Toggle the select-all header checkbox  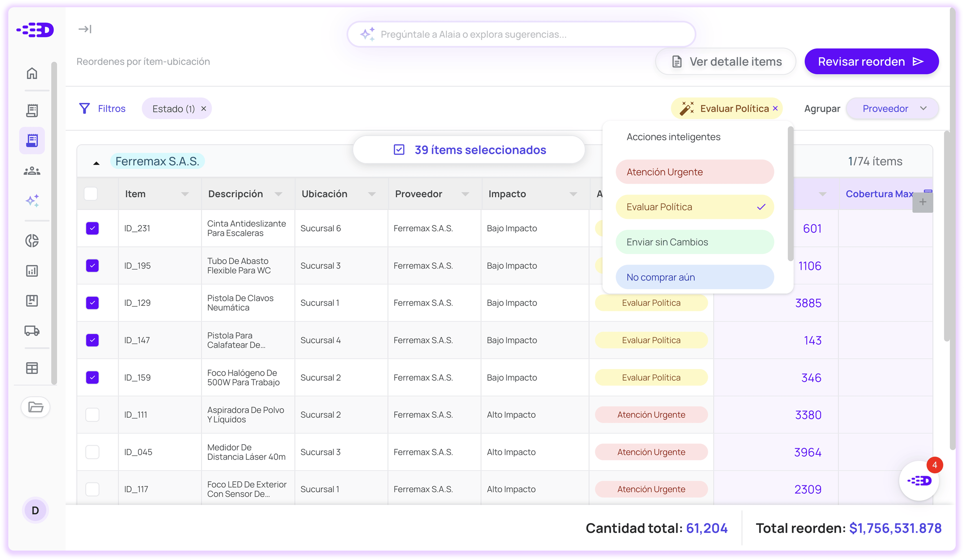click(x=91, y=194)
